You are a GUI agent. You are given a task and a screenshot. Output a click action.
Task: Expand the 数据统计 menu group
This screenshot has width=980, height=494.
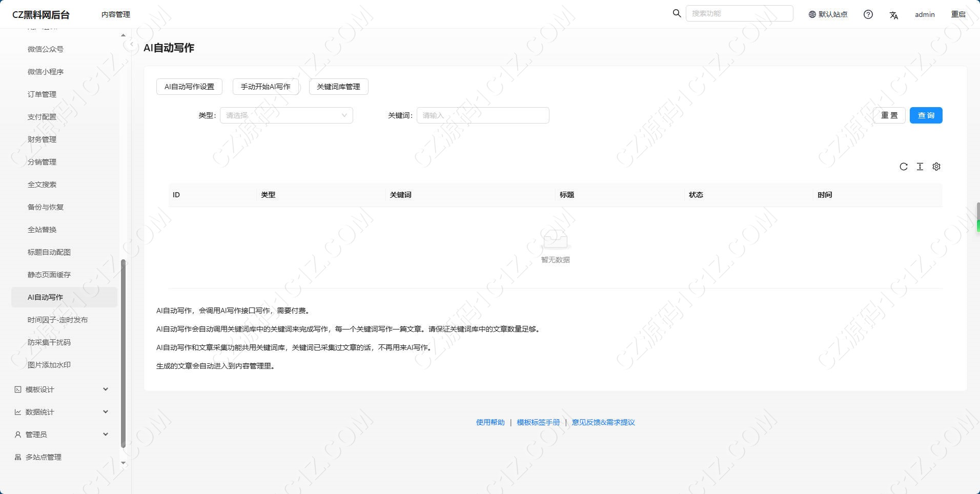coord(62,412)
